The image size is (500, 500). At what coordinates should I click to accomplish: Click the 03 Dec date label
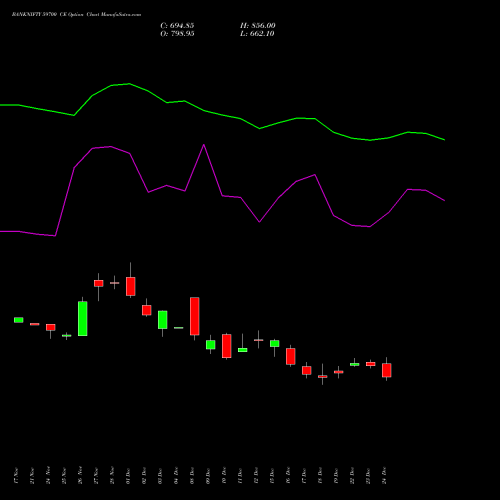click(x=160, y=475)
